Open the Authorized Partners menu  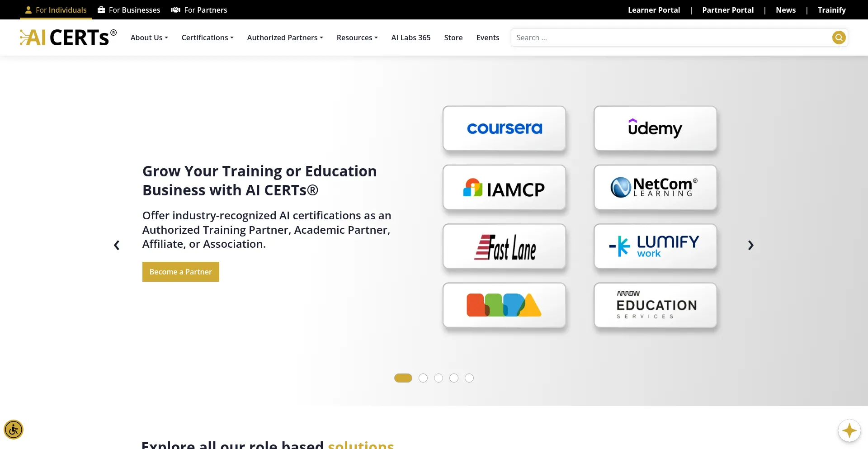point(285,38)
